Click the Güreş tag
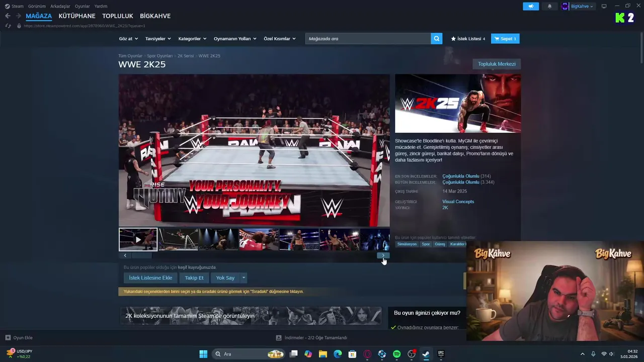The image size is (644, 362). tap(440, 244)
